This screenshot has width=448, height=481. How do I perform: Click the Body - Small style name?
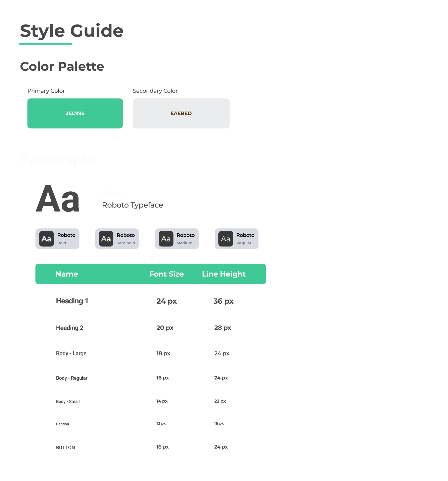click(68, 401)
